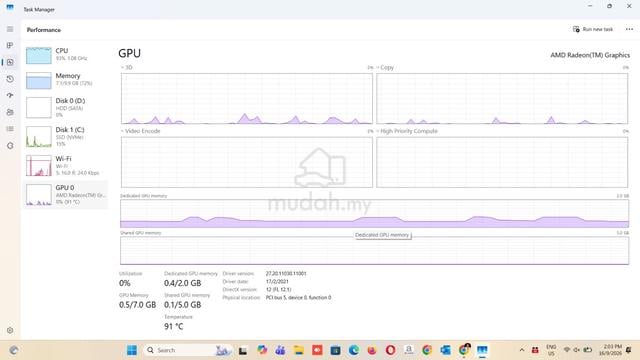
Task: Click the taskbar Search box
Action: coord(187,350)
